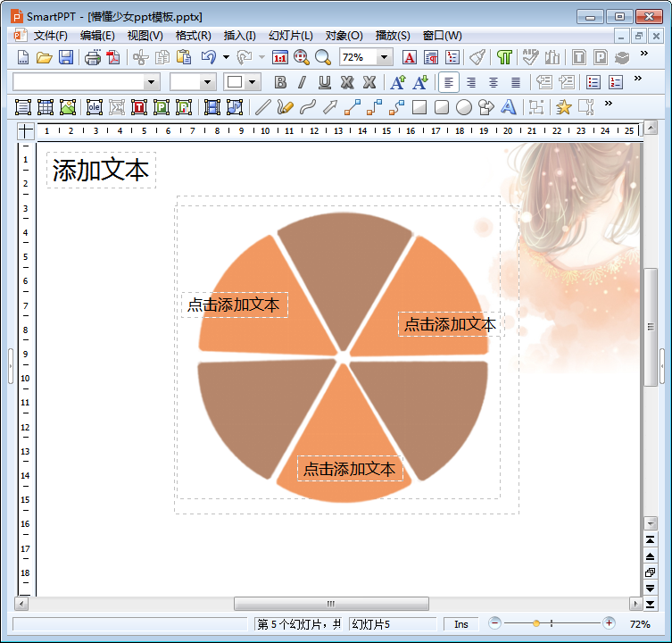Select the 添加文本 title placeholder
Image resolution: width=672 pixels, height=643 pixels.
click(101, 170)
